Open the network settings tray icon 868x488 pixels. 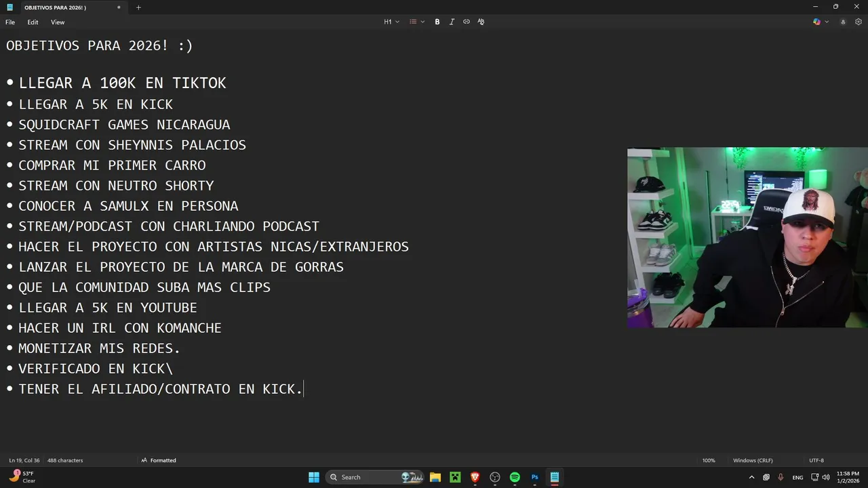[815, 477]
